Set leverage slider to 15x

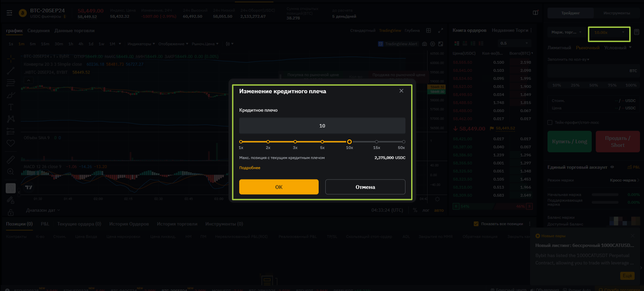(377, 142)
